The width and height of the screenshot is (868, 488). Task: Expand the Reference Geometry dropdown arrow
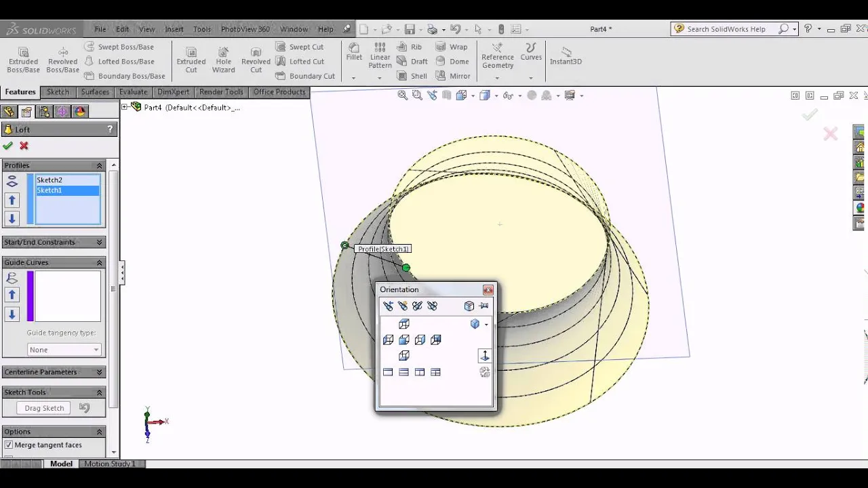click(x=497, y=78)
